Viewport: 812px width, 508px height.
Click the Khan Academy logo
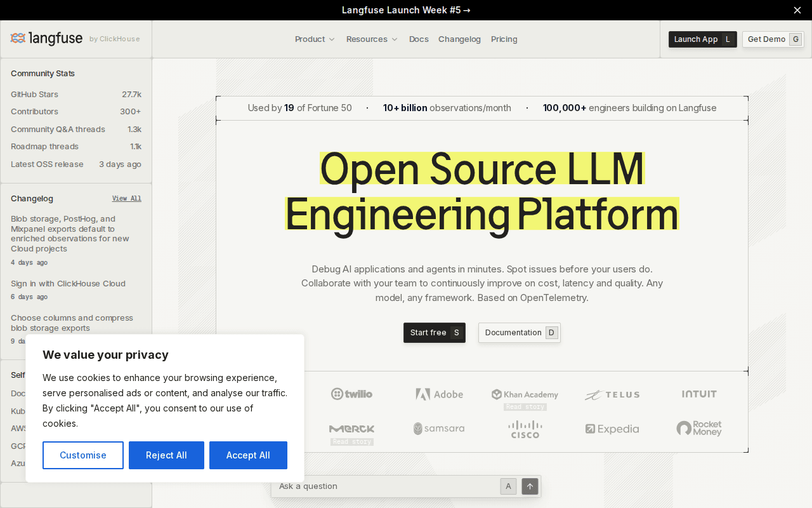point(525,394)
